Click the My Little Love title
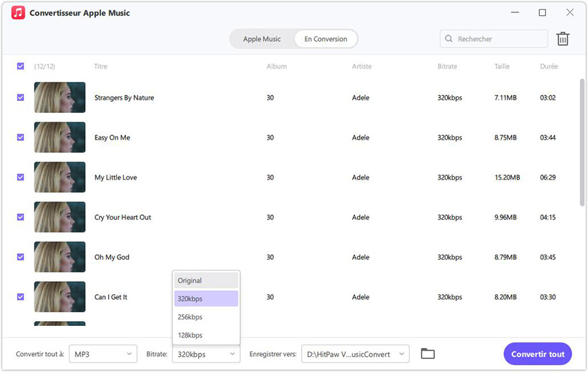Screen dimensions: 588x372 point(116,177)
